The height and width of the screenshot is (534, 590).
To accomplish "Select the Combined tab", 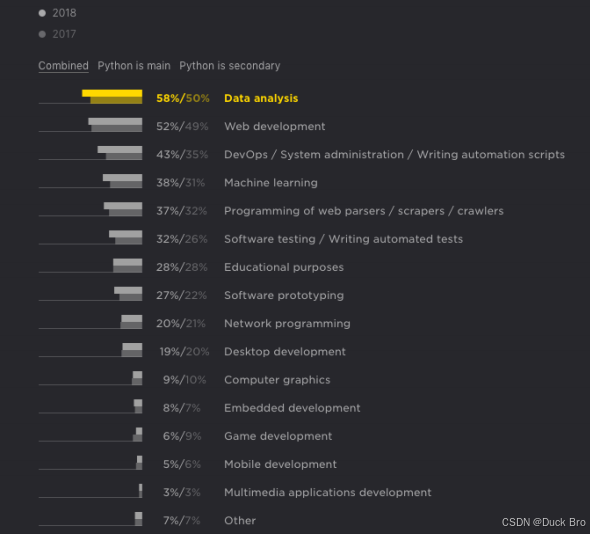I will click(63, 66).
